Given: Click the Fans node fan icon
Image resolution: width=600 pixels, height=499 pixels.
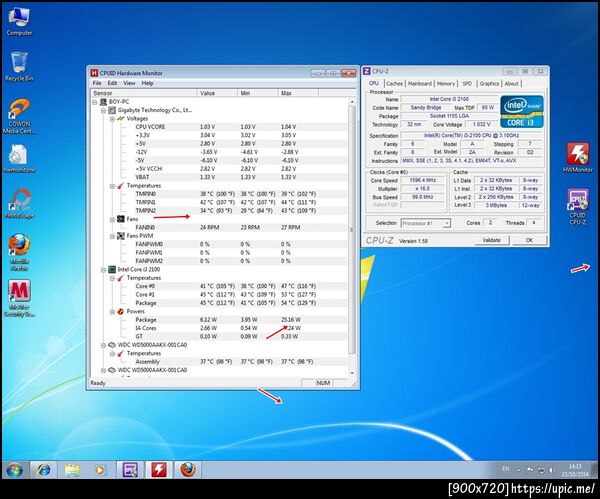Looking at the screenshot, I should (x=121, y=219).
